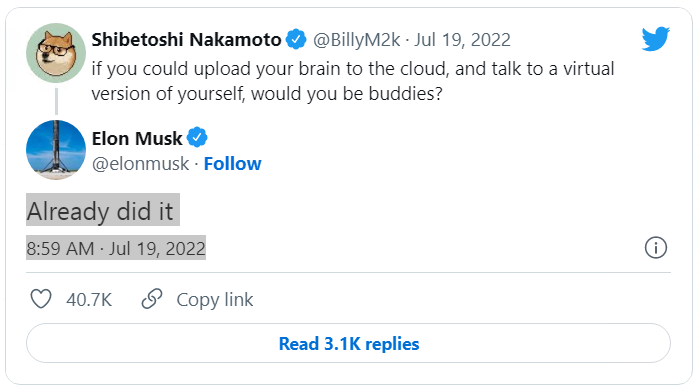Screen dimensions: 700x392
Task: Open Shibetoshi Nakamoto's Shiba avatar
Action: [x=56, y=53]
